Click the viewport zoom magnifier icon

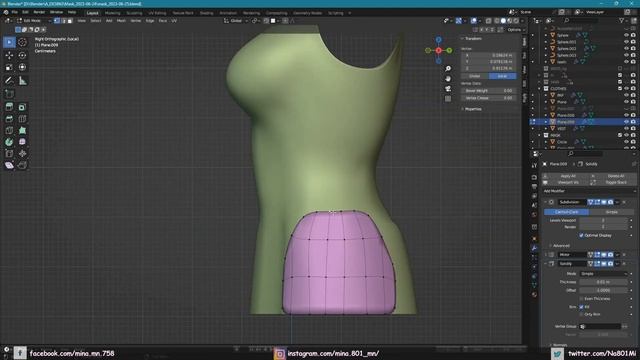click(448, 69)
